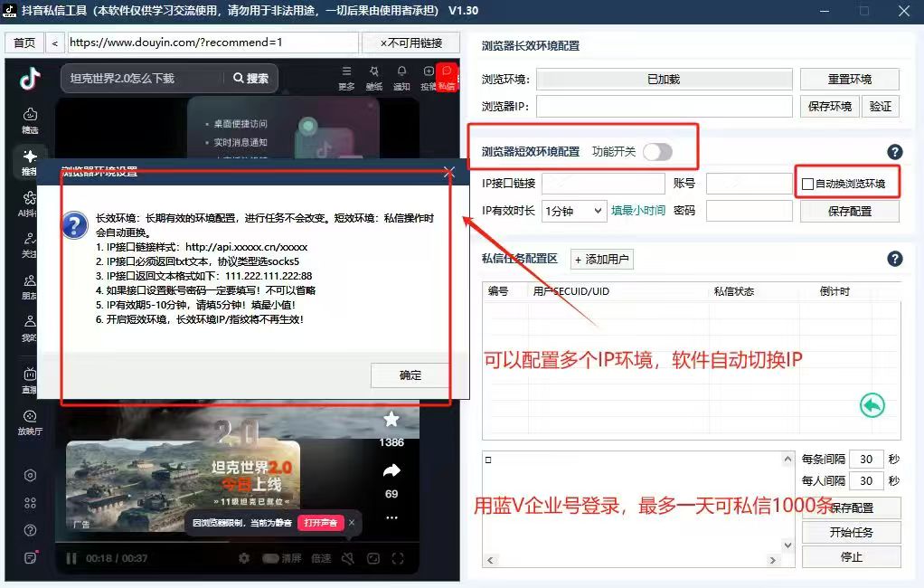Click the 开始任务 button
Screen dimensions: 924x588
coord(851,533)
